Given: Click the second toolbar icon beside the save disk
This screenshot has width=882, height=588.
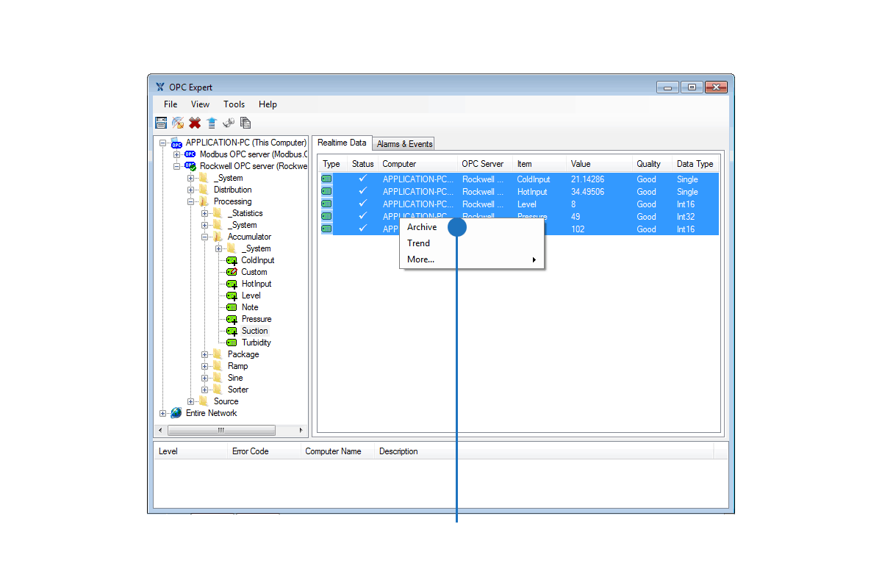Looking at the screenshot, I should tap(178, 123).
